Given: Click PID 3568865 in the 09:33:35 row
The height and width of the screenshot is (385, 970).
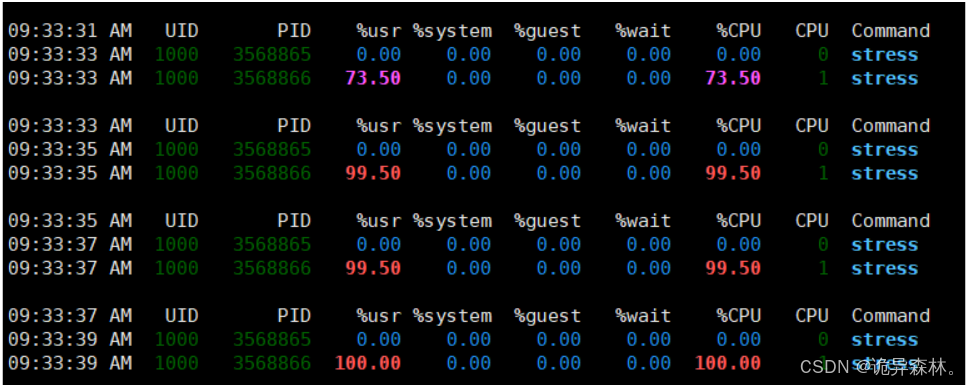Looking at the screenshot, I should (x=272, y=150).
